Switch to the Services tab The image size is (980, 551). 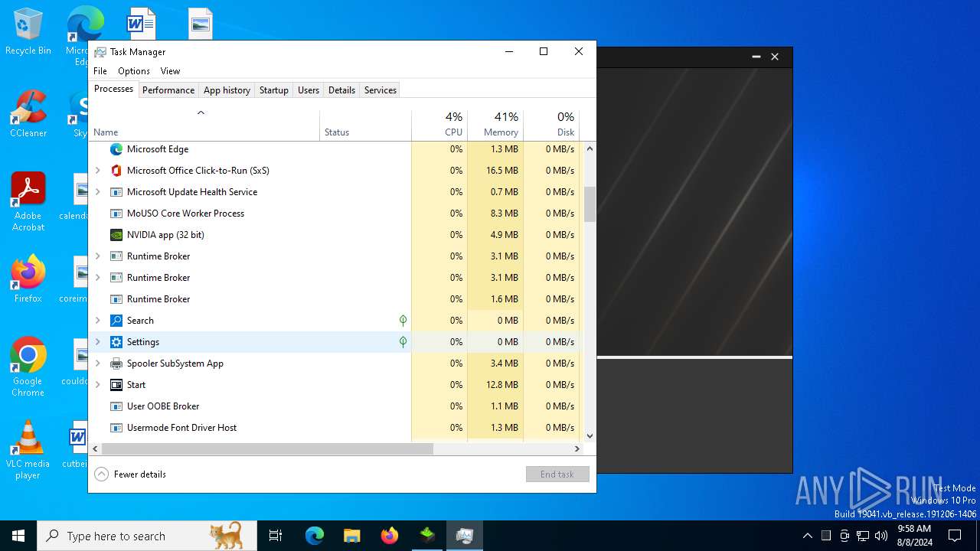coord(381,90)
